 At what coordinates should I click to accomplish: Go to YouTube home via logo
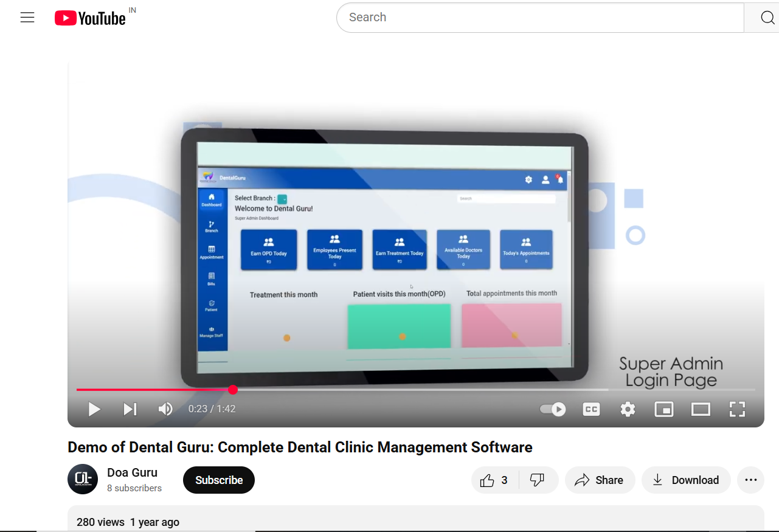click(91, 18)
